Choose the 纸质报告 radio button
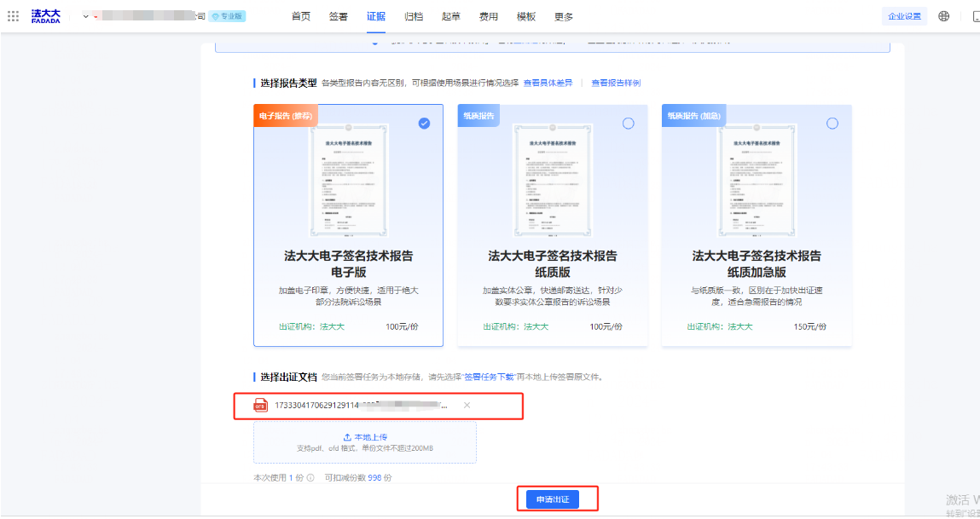This screenshot has height=519, width=980. pyautogui.click(x=628, y=123)
